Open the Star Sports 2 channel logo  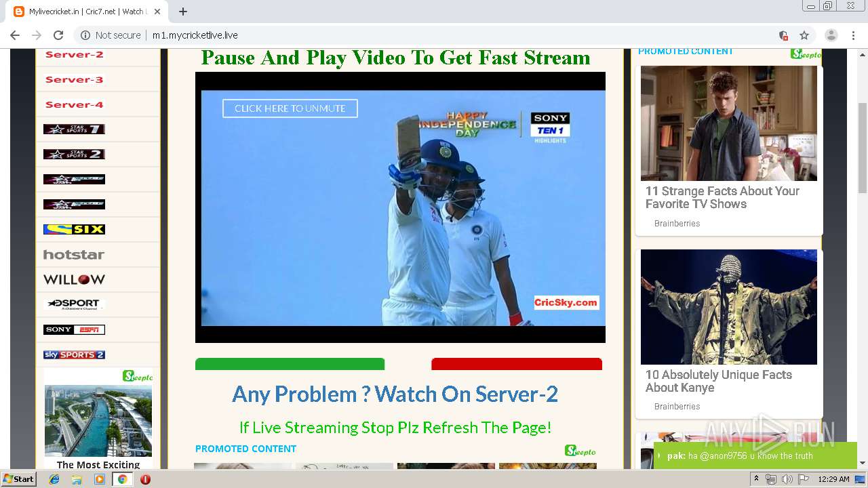pyautogui.click(x=75, y=155)
